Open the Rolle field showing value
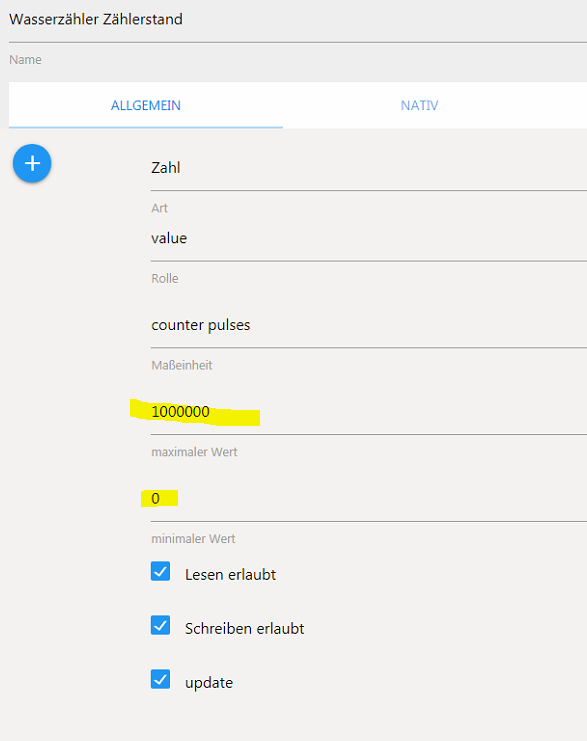The image size is (587, 741). [x=369, y=239]
